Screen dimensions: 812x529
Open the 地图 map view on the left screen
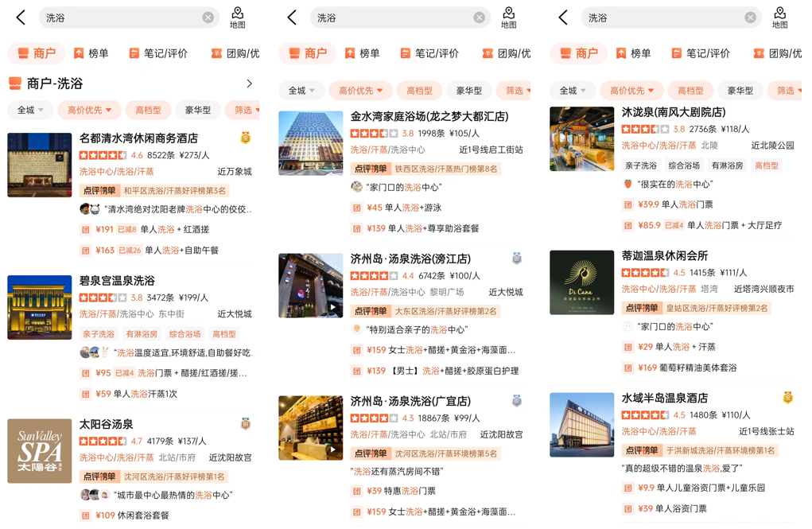click(238, 18)
